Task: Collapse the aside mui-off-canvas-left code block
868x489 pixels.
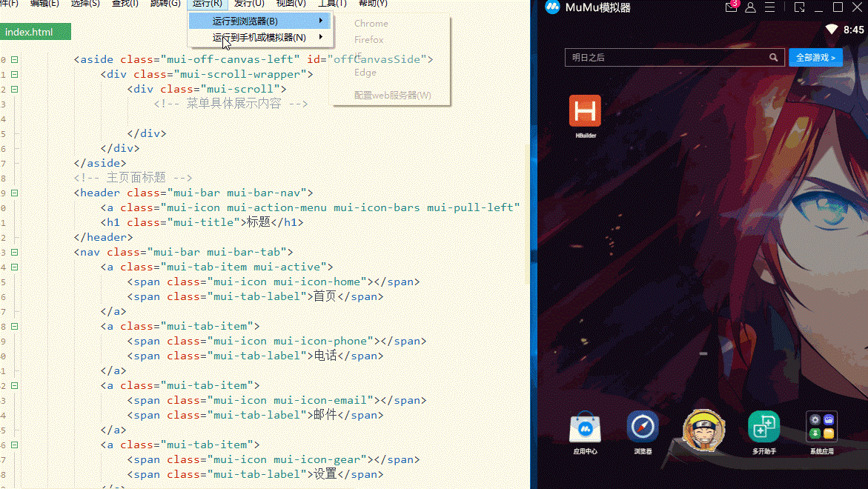Action: (14, 59)
